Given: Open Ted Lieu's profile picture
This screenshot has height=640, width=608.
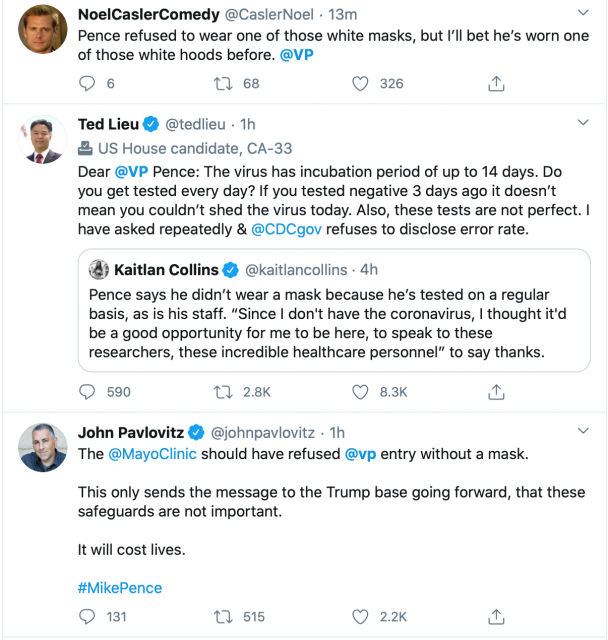Looking at the screenshot, I should pyautogui.click(x=41, y=141).
